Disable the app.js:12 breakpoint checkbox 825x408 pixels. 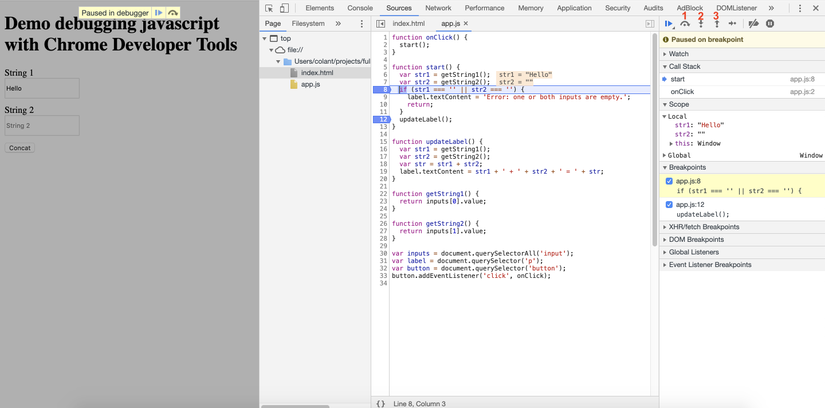[669, 204]
